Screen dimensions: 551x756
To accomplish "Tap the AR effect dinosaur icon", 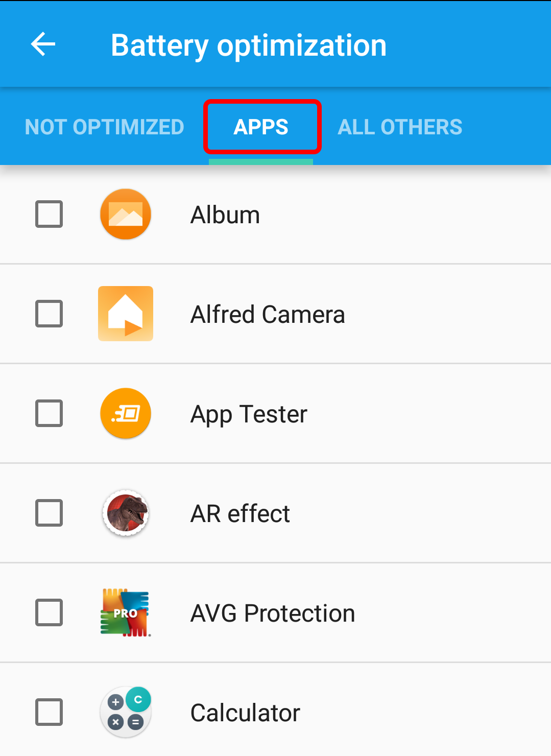I will (x=126, y=513).
